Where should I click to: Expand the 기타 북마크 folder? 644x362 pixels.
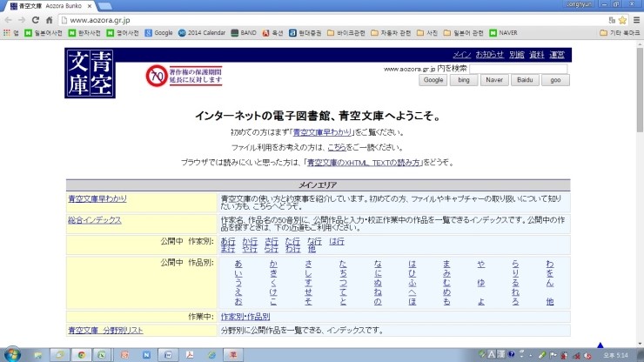(x=620, y=33)
